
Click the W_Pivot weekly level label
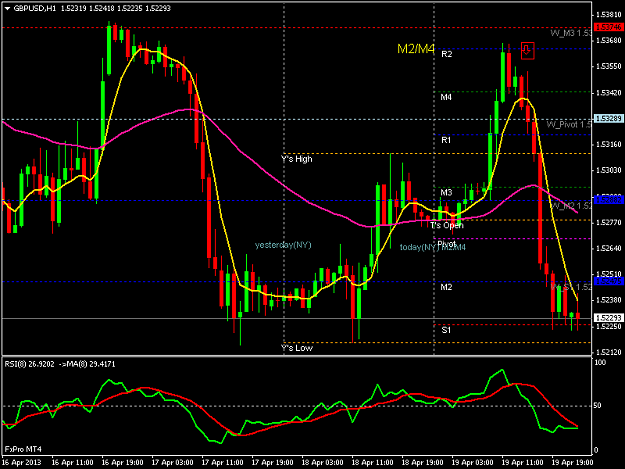(569, 125)
